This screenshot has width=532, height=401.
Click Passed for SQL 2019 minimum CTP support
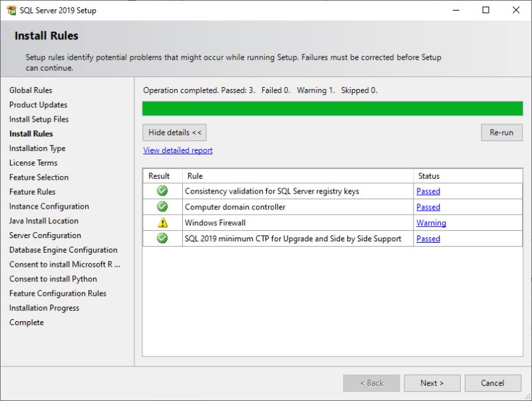[x=428, y=239]
